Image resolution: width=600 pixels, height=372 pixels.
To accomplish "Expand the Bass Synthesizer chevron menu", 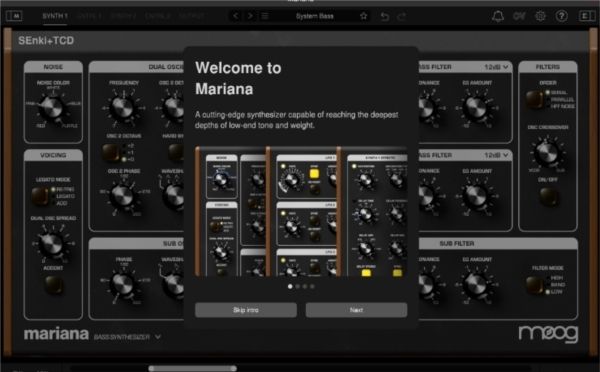I will coord(158,337).
